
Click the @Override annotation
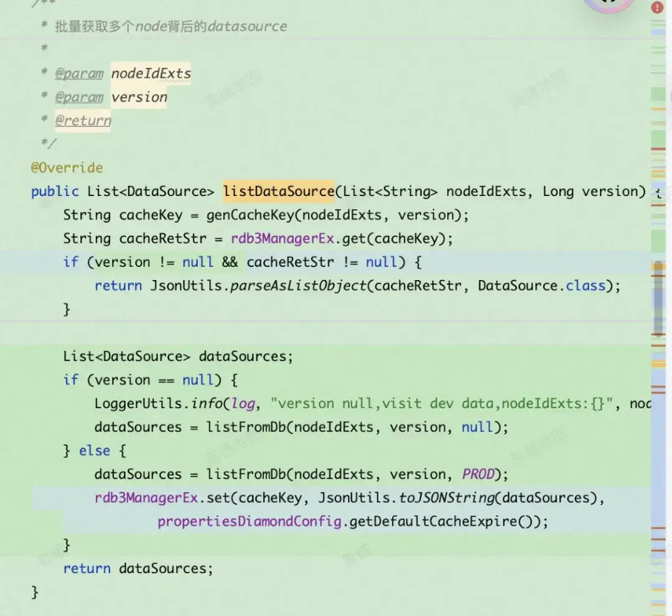67,167
